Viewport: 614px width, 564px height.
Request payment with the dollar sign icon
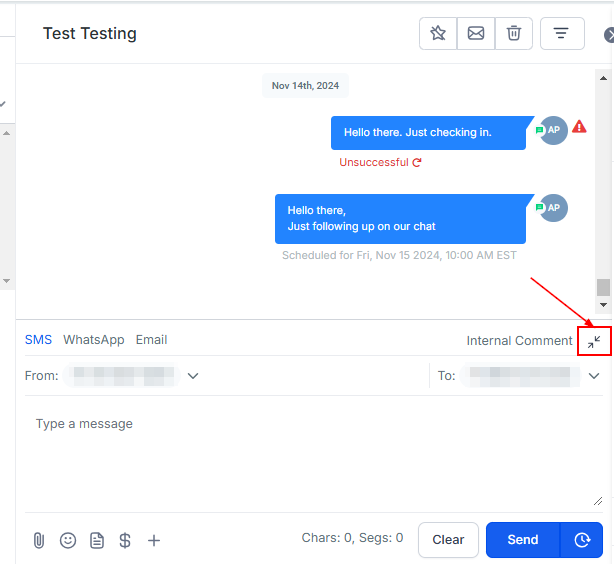pos(125,540)
